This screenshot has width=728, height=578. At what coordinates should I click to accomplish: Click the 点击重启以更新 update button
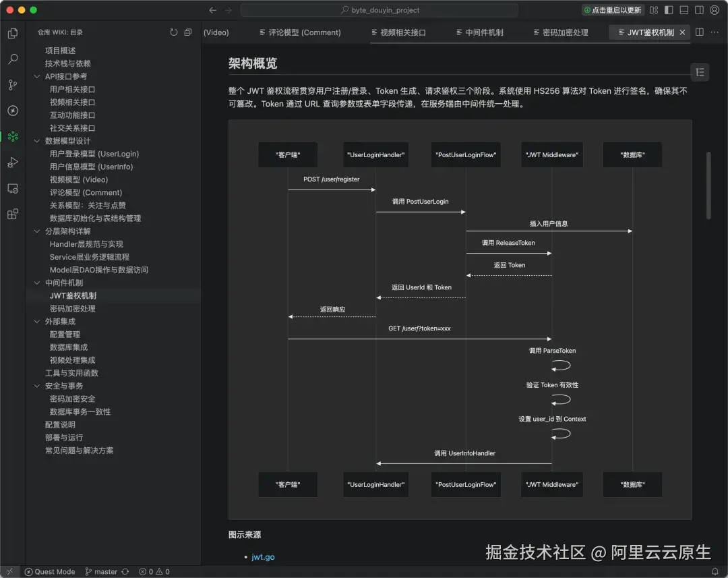tap(612, 10)
